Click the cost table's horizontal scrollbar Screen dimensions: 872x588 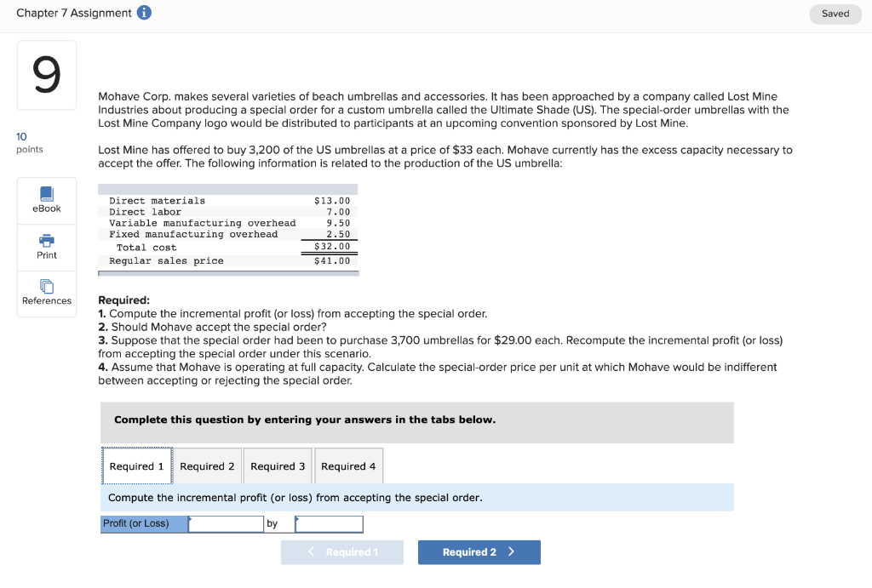[228, 273]
